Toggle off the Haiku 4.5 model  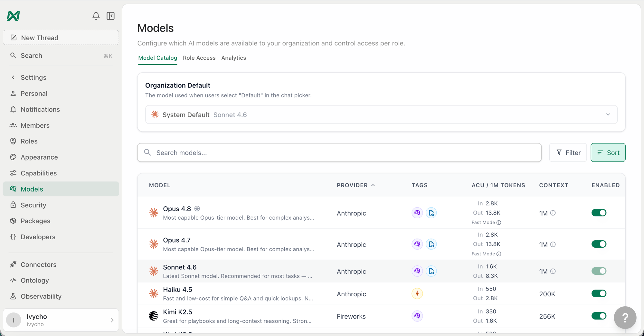click(599, 293)
